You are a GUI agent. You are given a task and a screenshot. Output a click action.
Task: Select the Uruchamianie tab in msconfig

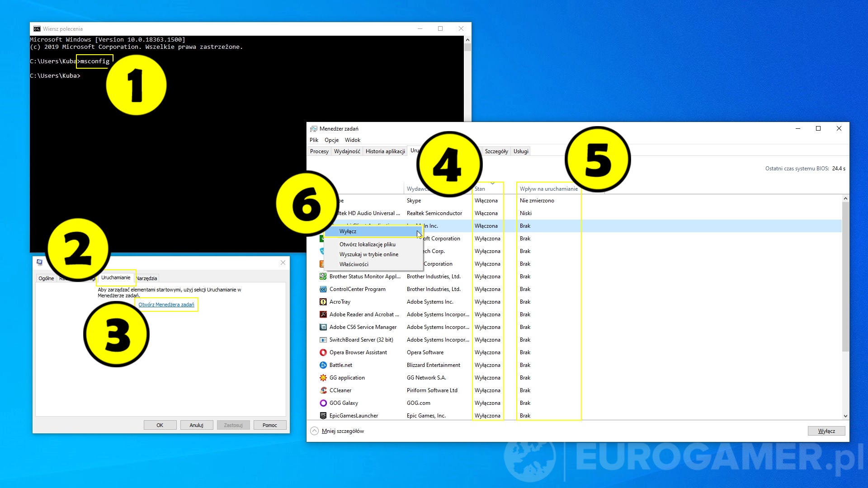point(116,277)
